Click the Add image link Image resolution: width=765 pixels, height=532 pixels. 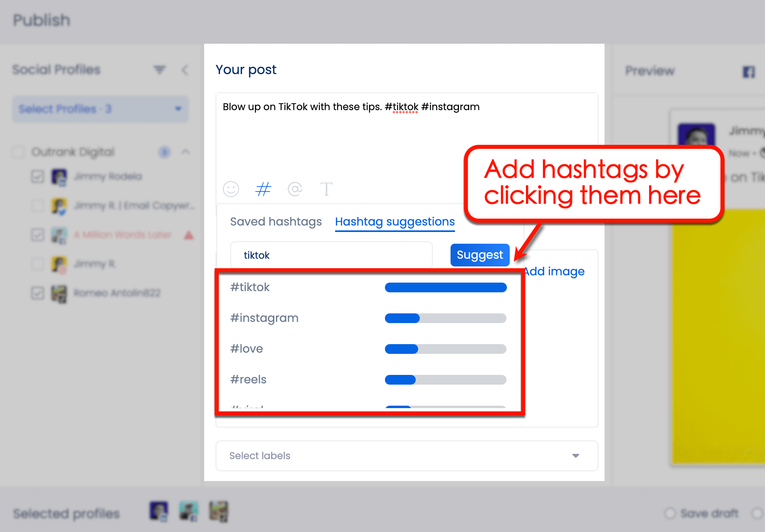tap(553, 271)
